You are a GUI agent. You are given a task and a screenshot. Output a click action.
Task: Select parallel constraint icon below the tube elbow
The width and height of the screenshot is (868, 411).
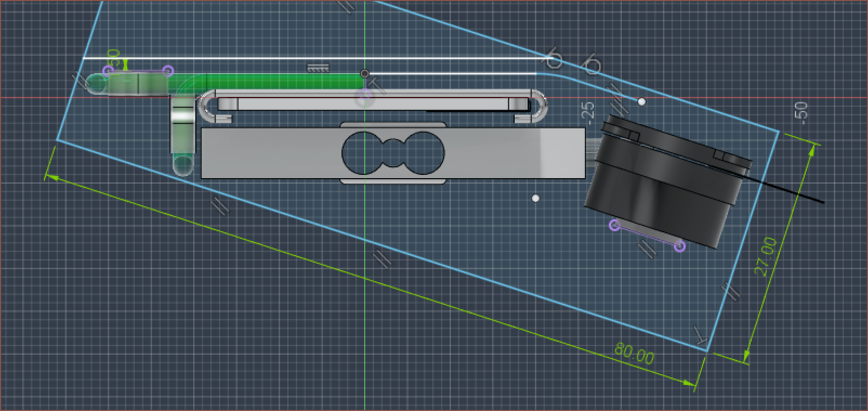(x=219, y=205)
